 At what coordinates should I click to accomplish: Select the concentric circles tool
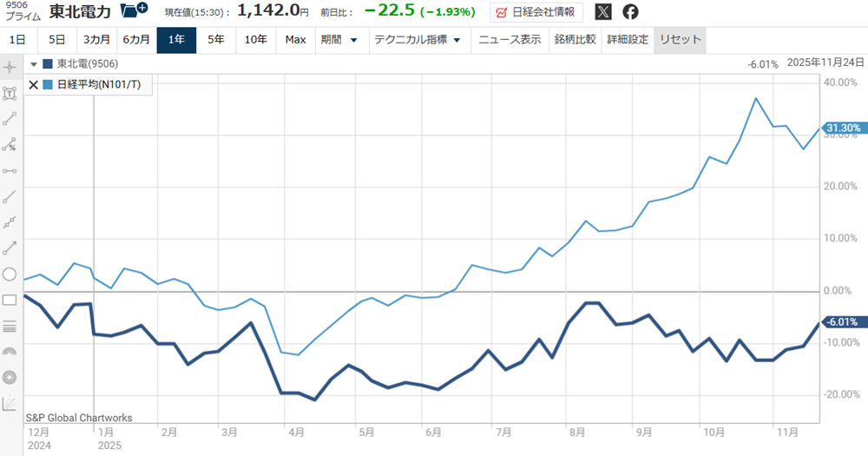[10, 378]
